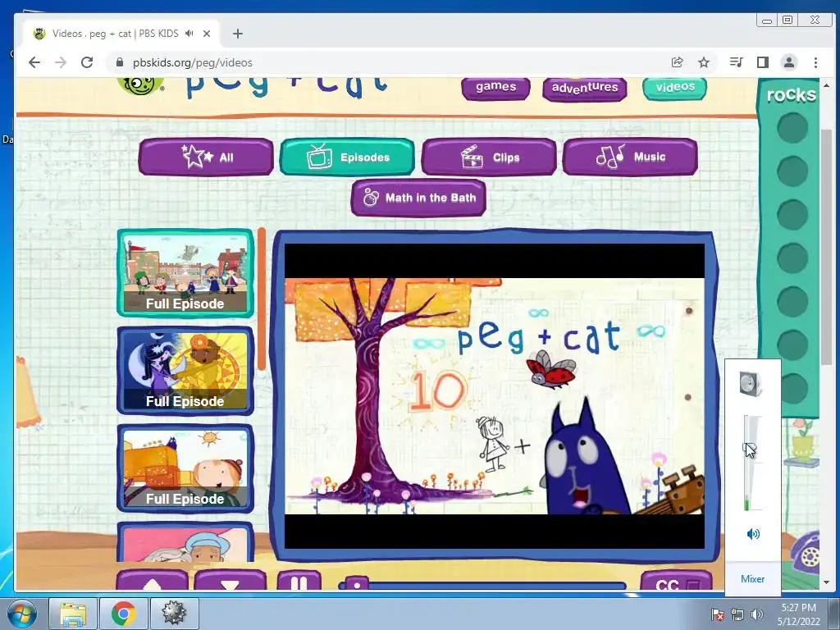The height and width of the screenshot is (630, 840).
Task: Show All videos filter
Action: coord(206,157)
